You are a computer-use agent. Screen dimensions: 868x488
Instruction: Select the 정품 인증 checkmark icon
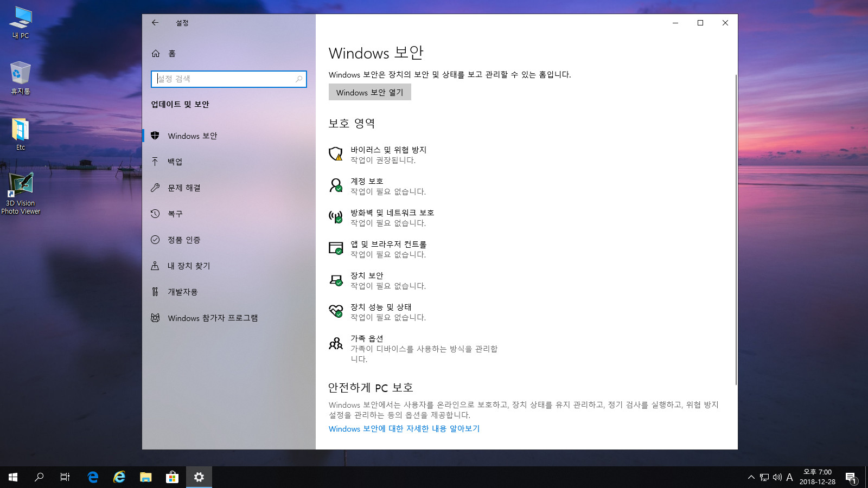tap(155, 240)
